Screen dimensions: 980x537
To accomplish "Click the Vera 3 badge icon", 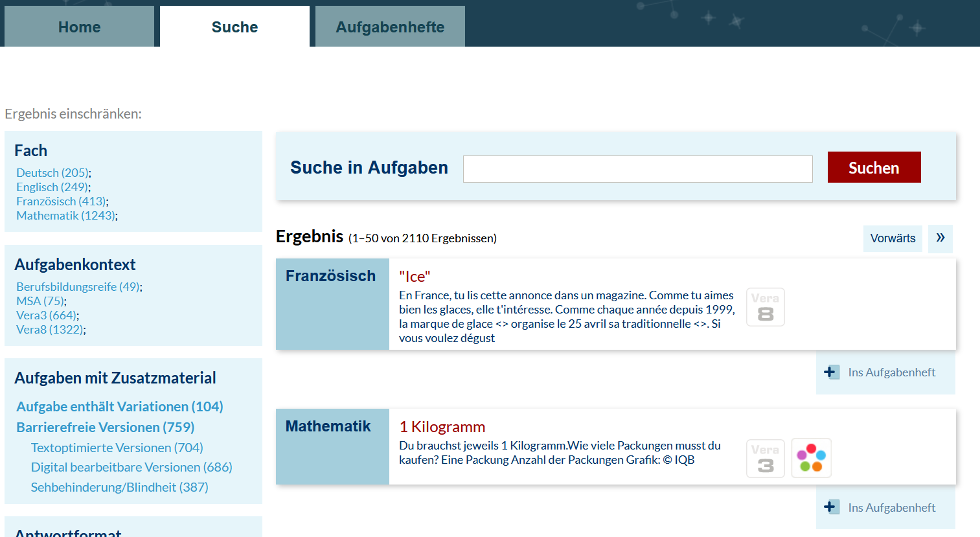I will point(766,459).
